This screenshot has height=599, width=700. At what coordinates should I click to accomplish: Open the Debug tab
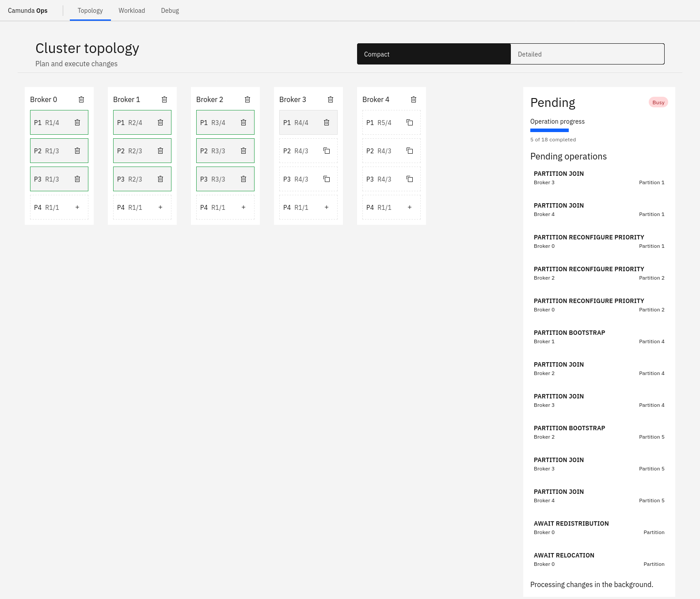pyautogui.click(x=170, y=11)
